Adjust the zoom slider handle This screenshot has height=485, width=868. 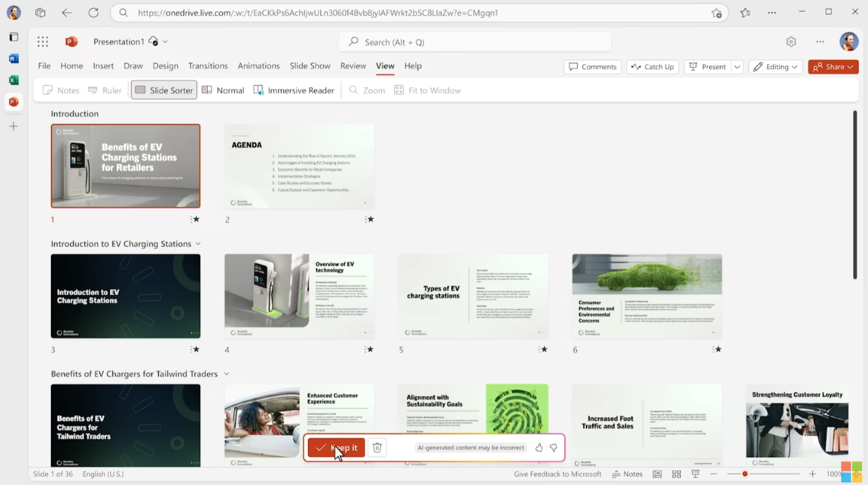pos(745,474)
